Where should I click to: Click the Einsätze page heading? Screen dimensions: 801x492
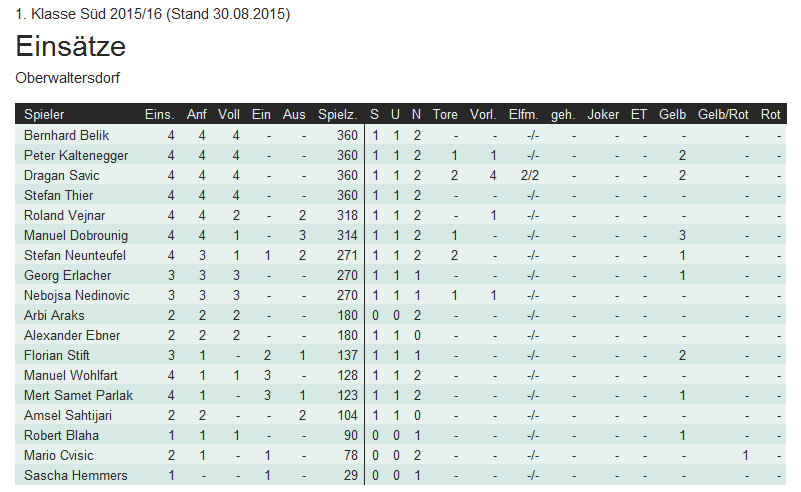[x=70, y=46]
